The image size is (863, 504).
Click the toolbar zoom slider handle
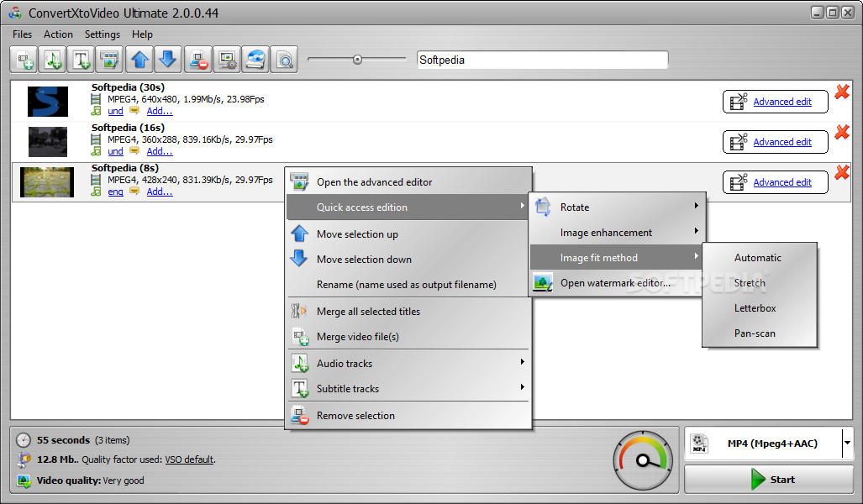point(357,60)
